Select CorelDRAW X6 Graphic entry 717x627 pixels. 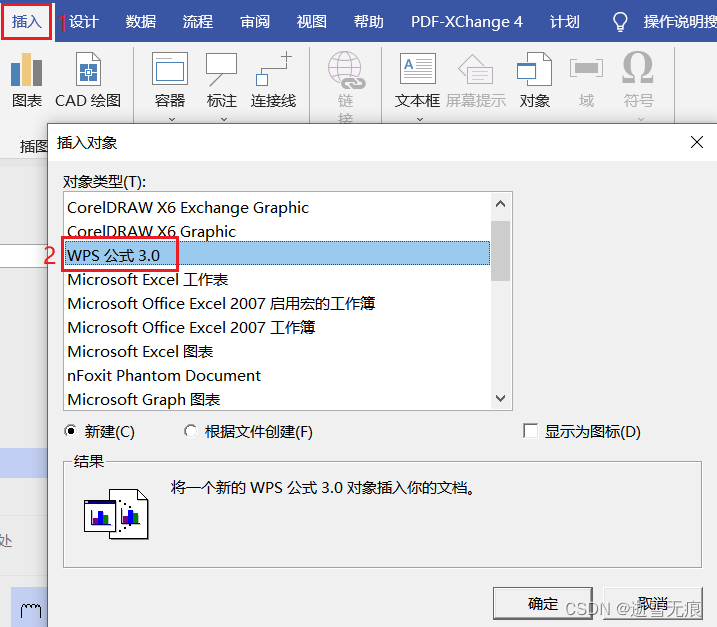click(277, 231)
